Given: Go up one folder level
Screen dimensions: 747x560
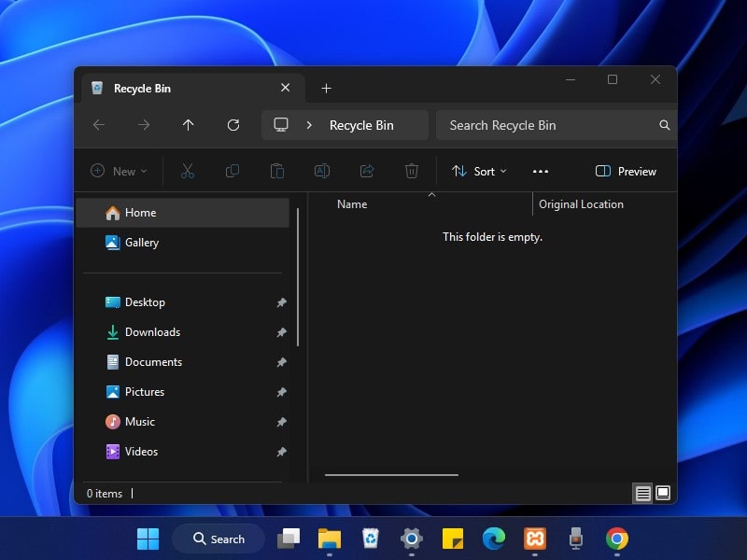Looking at the screenshot, I should tap(189, 125).
